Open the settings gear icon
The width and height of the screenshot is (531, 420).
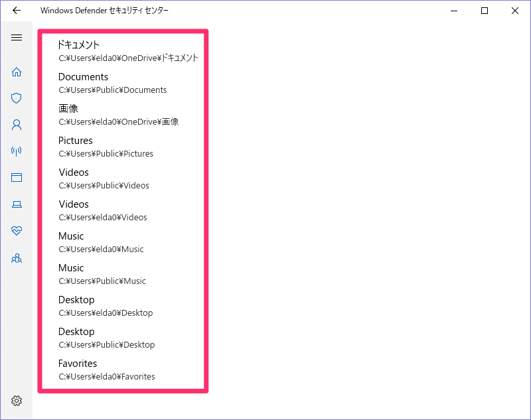coord(16,401)
